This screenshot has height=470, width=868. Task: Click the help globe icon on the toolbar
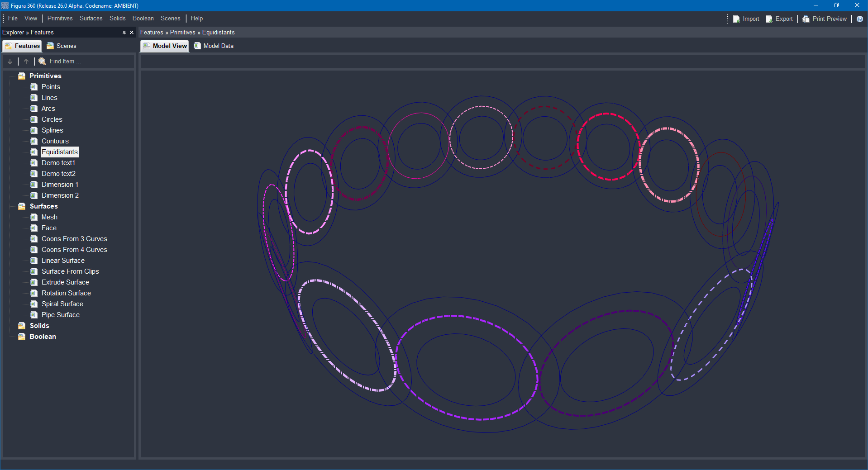pos(860,19)
